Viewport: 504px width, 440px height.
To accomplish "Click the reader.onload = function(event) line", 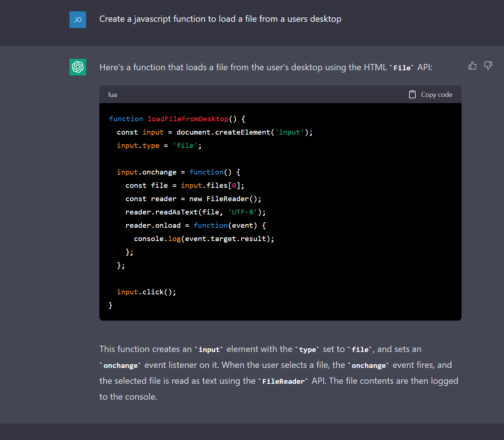I will click(x=195, y=225).
